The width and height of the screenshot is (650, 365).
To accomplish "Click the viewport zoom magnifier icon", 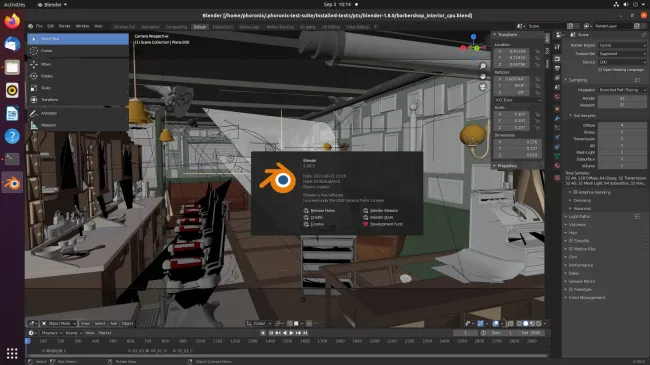I will pyautogui.click(x=483, y=66).
